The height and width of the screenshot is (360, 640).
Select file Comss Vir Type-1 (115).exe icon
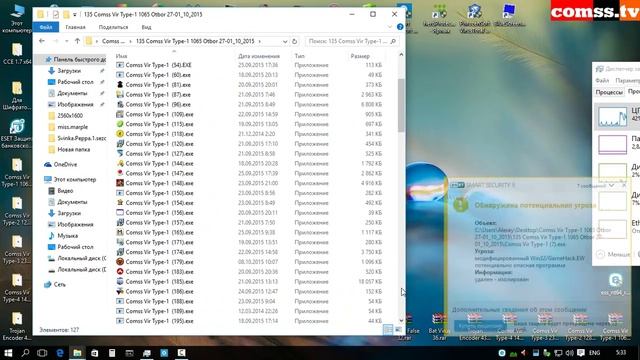tap(120, 124)
